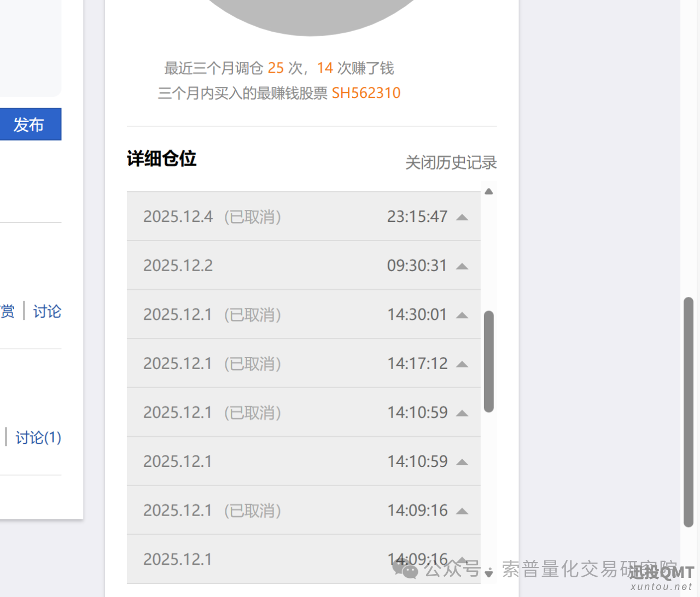Click the 赏 reward link

[7, 311]
